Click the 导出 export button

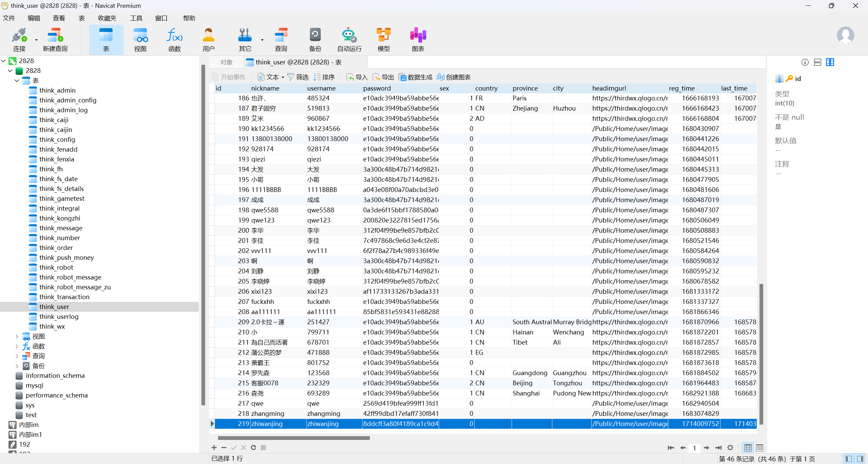click(383, 77)
